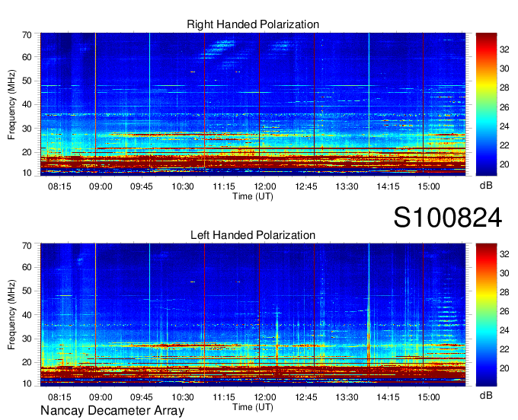Click "50" frequency tick of Right Handed plot
The image size is (518, 420).
(27, 81)
